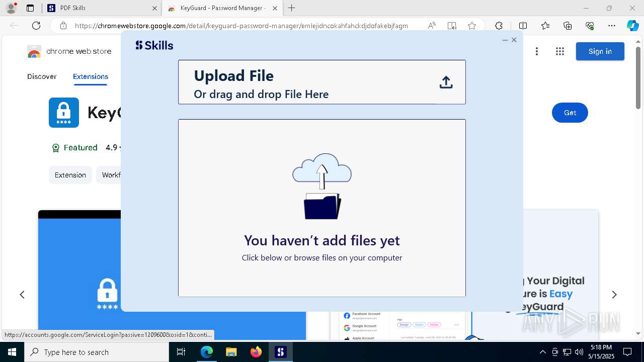Open the Windows Start menu
Screen dimensions: 644x362
[x=12, y=352]
